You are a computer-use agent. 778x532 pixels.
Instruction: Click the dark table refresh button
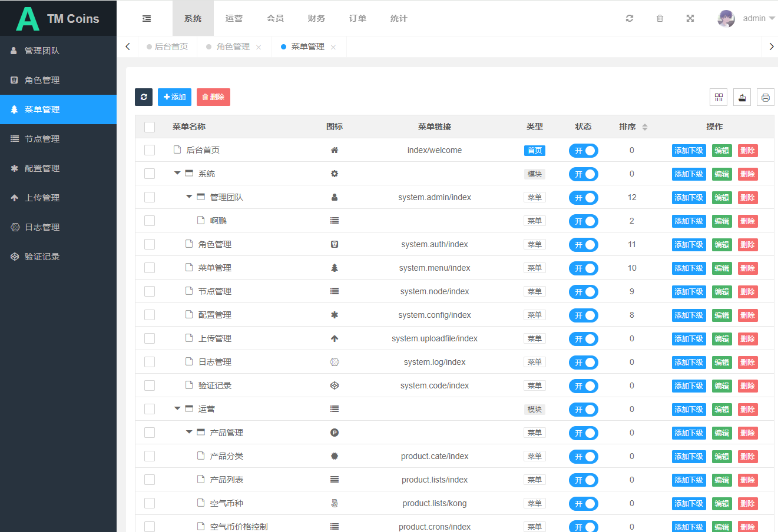[x=144, y=97]
